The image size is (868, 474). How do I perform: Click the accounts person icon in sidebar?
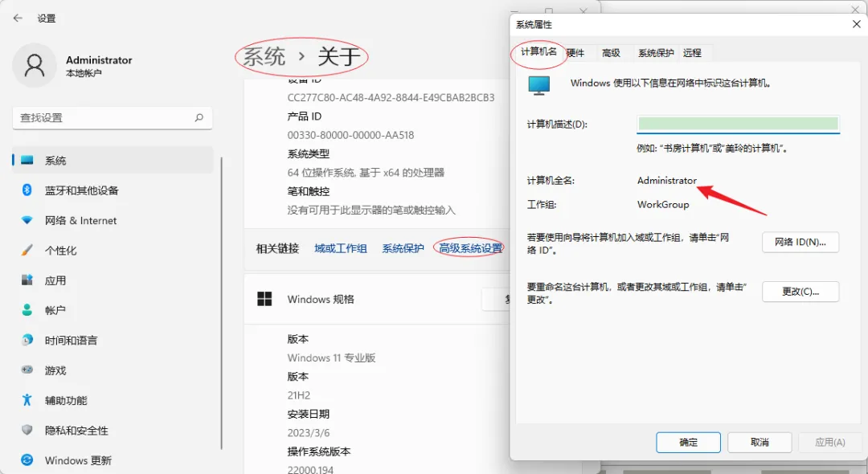(27, 310)
